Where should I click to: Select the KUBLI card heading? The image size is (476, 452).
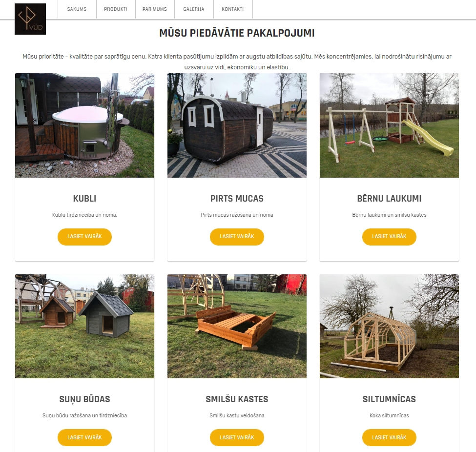click(84, 199)
